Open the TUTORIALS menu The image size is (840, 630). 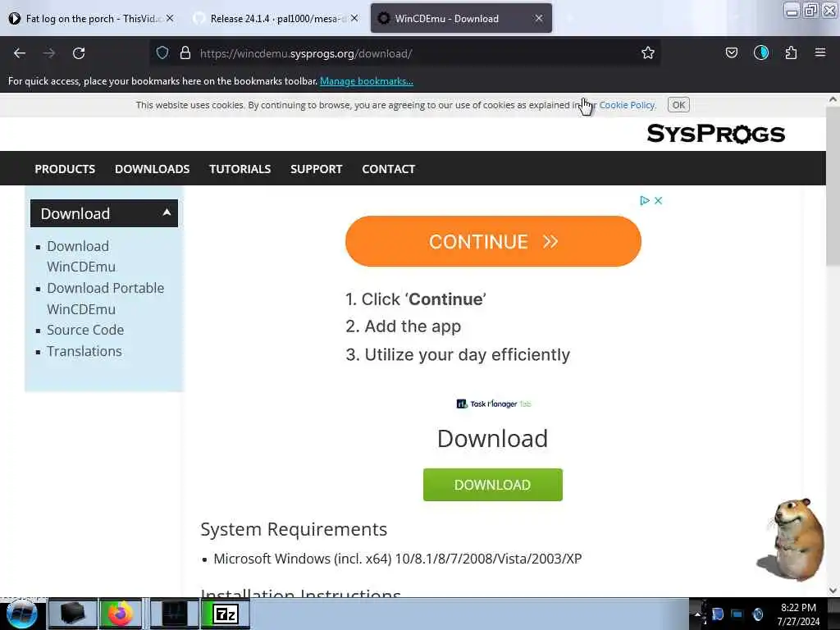[x=240, y=169]
